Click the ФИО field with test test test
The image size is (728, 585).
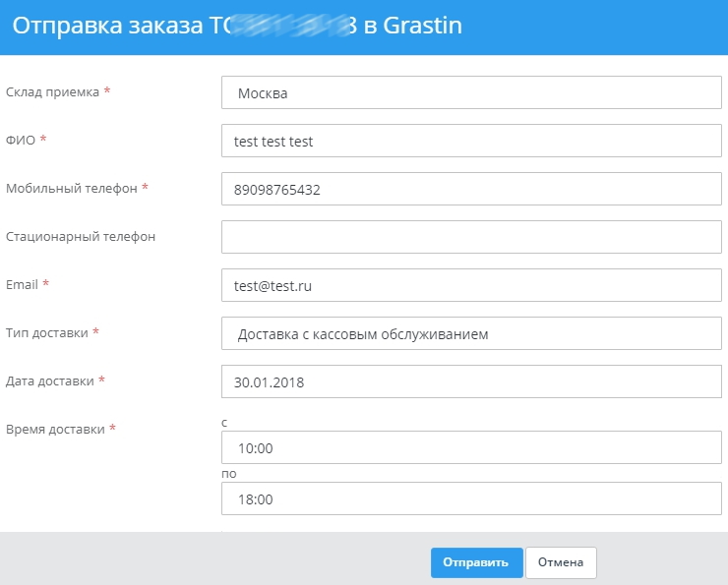(471, 142)
